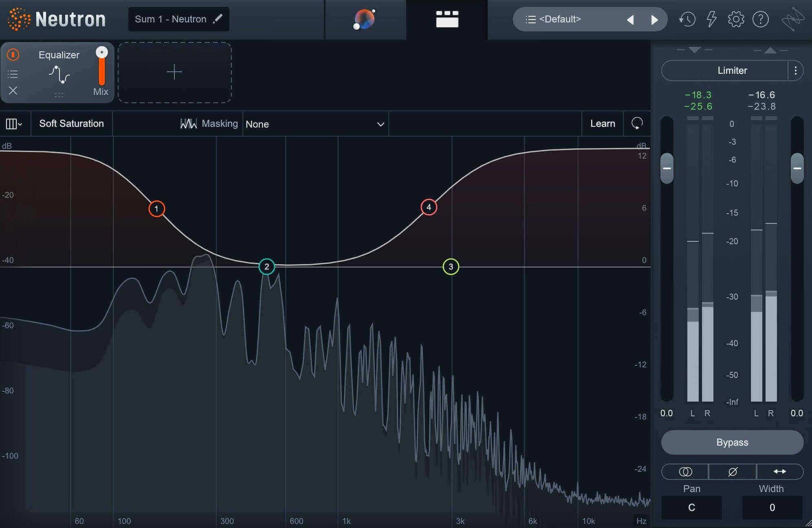Select the Equalizer curve module icon
The height and width of the screenshot is (528, 812).
tap(59, 75)
